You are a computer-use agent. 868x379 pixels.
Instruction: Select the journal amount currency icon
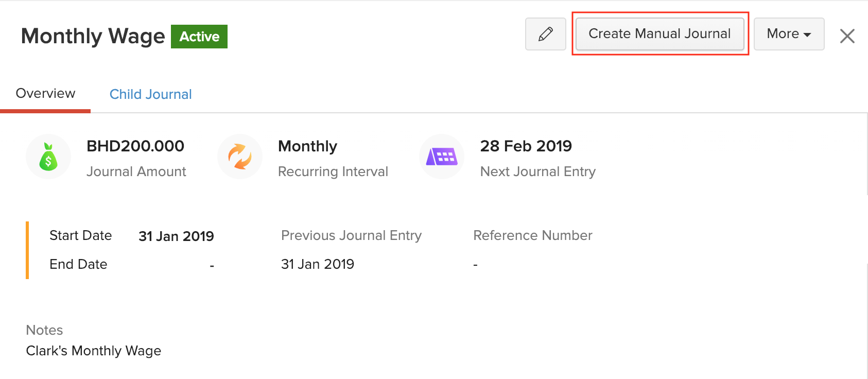coord(48,156)
